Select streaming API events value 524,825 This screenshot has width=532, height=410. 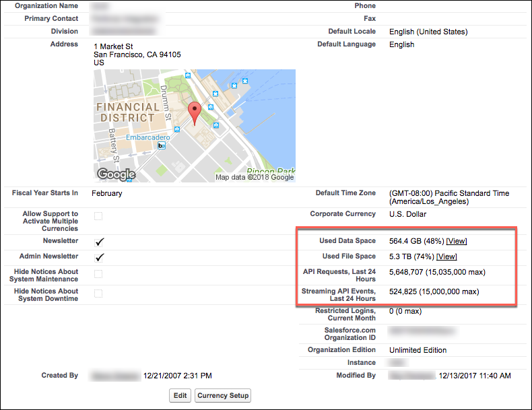point(403,292)
